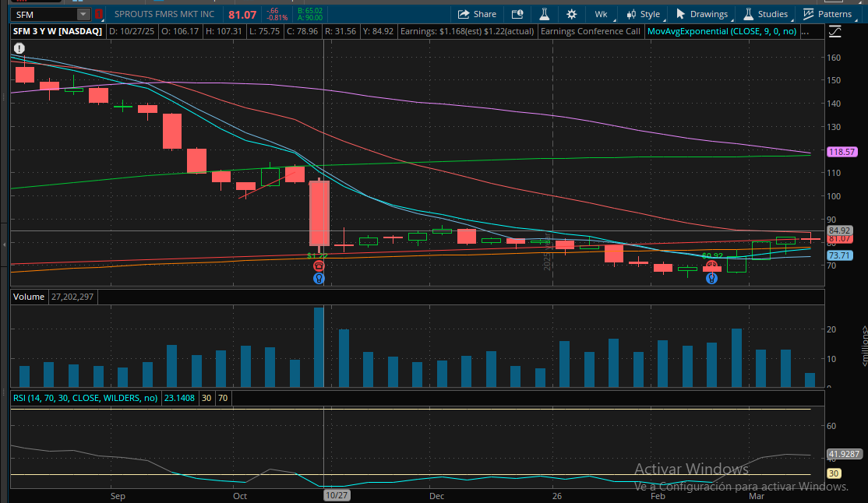Click the SFM symbol input field
Image resolution: width=868 pixels, height=503 pixels.
[44, 14]
